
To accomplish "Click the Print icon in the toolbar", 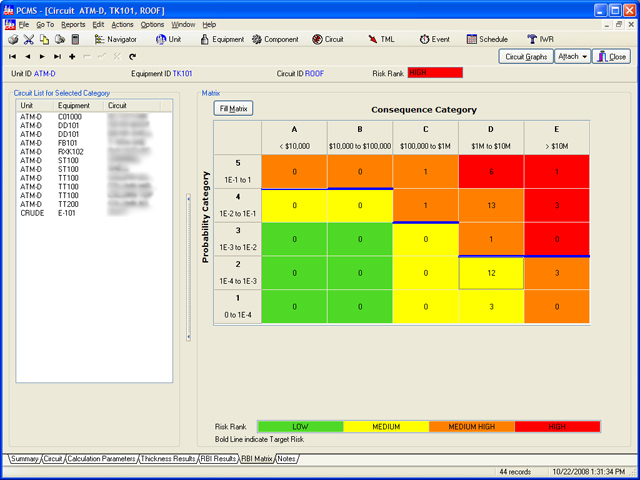I will pos(13,40).
